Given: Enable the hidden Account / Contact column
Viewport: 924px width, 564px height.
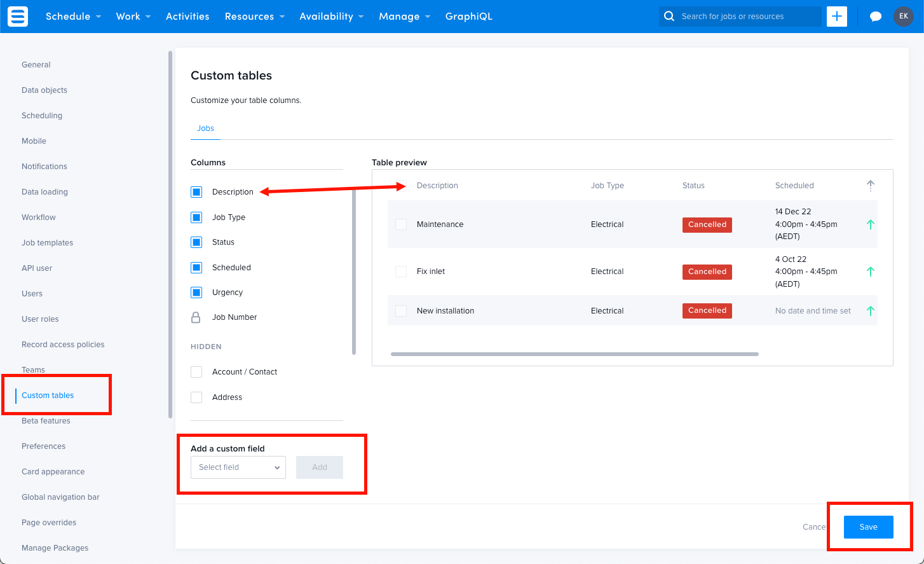Looking at the screenshot, I should pyautogui.click(x=196, y=371).
